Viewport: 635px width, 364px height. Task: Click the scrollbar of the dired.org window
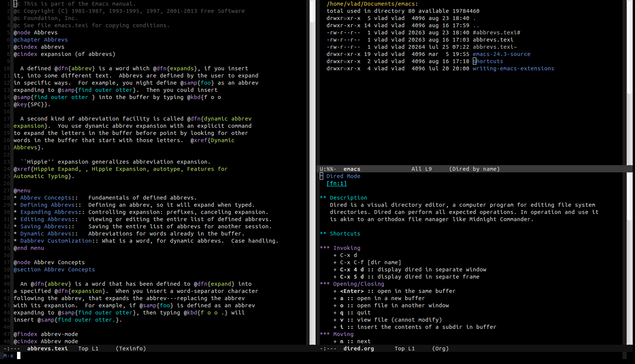tap(629, 259)
